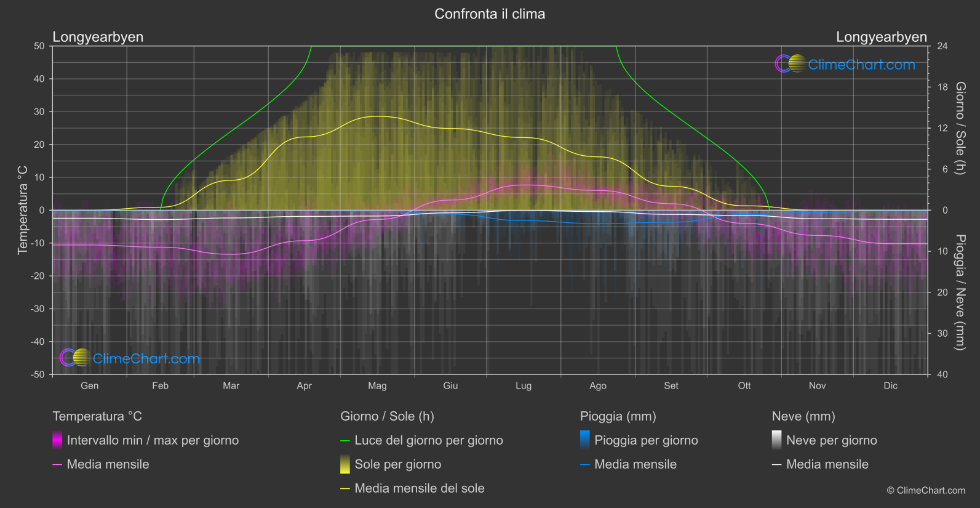
Task: Click the blue 'Pioggia per giorno' swatch
Action: (x=585, y=440)
